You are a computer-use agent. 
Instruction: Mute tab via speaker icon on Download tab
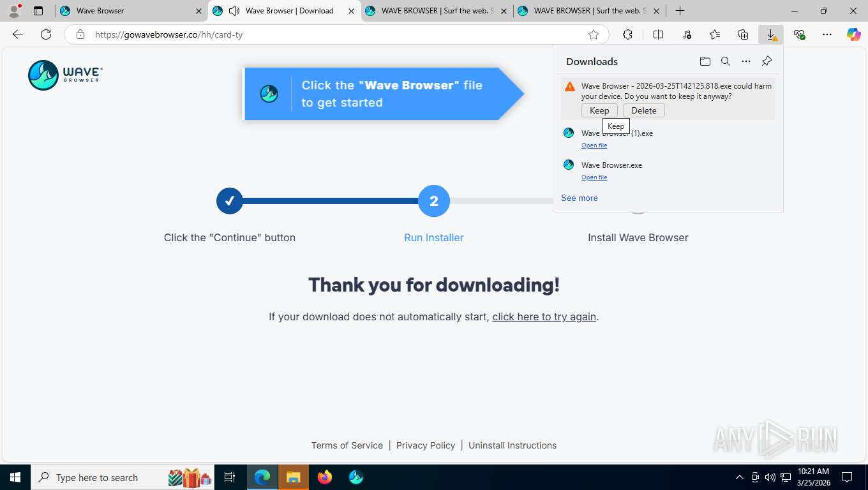(x=234, y=11)
